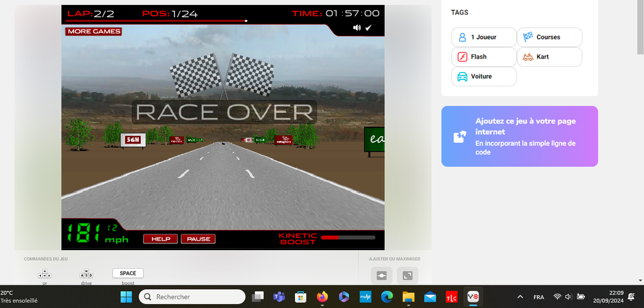644x308 pixels.
Task: Click the 'Ajoutez ce jeu' embed banner
Action: (x=519, y=136)
